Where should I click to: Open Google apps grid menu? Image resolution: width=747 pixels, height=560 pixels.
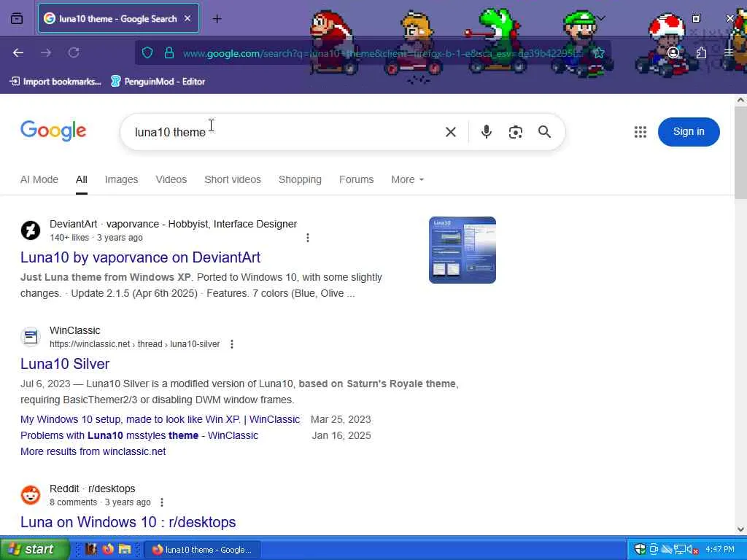(640, 132)
